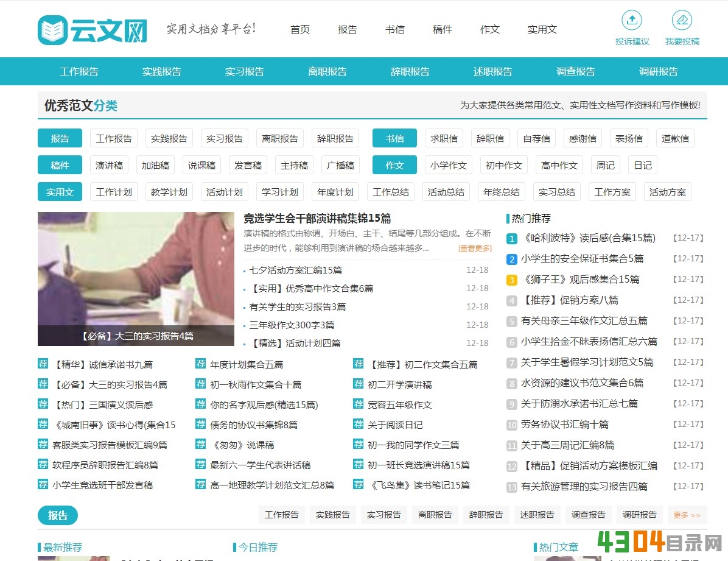Click the teal 报告 category button in the category grid
The width and height of the screenshot is (728, 561).
point(60,138)
